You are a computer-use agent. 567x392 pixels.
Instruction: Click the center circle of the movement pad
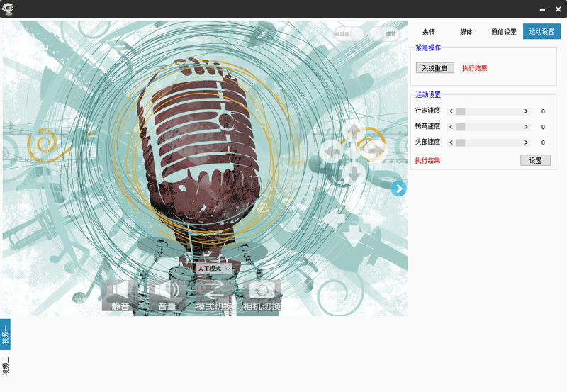click(x=353, y=151)
